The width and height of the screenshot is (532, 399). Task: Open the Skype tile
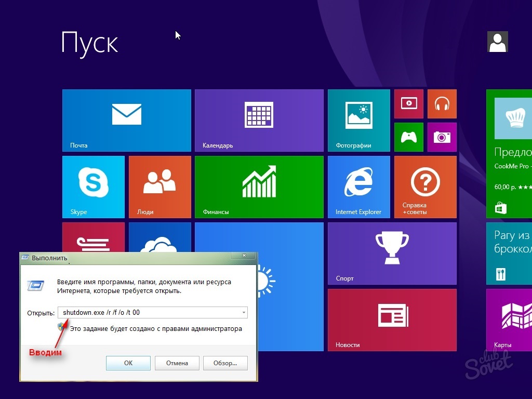coord(93,187)
